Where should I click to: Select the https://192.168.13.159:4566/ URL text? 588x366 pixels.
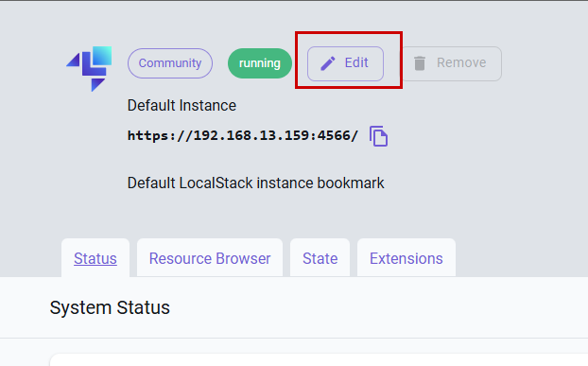[243, 135]
